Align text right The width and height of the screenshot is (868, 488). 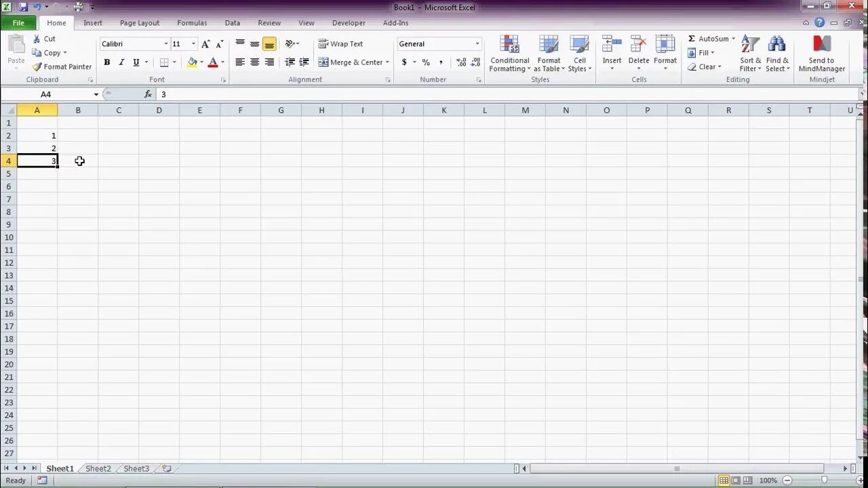click(x=269, y=62)
